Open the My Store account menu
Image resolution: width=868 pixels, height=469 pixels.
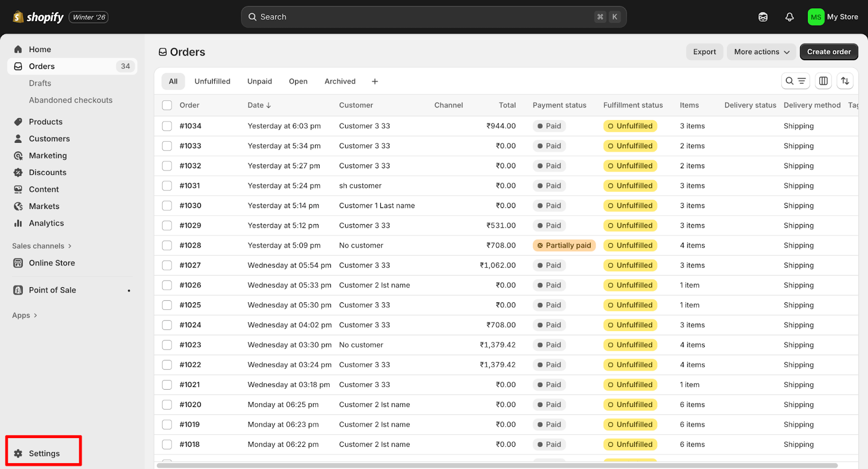pyautogui.click(x=833, y=17)
